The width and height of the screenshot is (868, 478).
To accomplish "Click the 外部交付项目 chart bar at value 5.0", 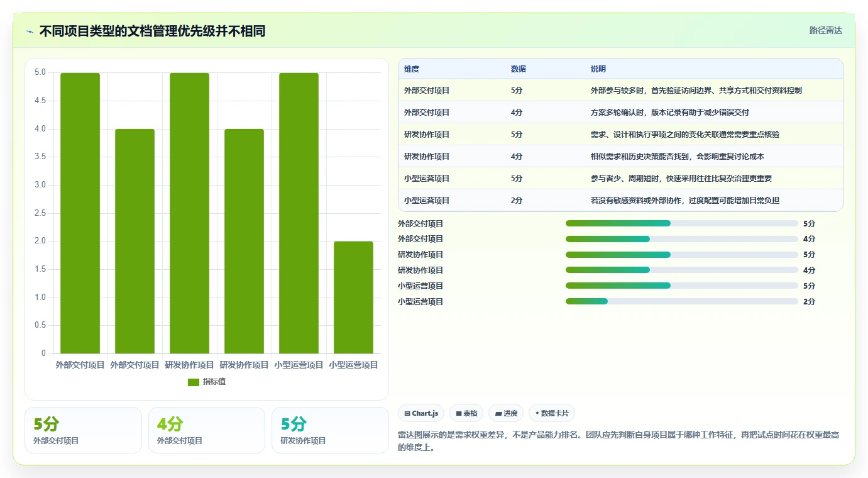I will [x=80, y=213].
